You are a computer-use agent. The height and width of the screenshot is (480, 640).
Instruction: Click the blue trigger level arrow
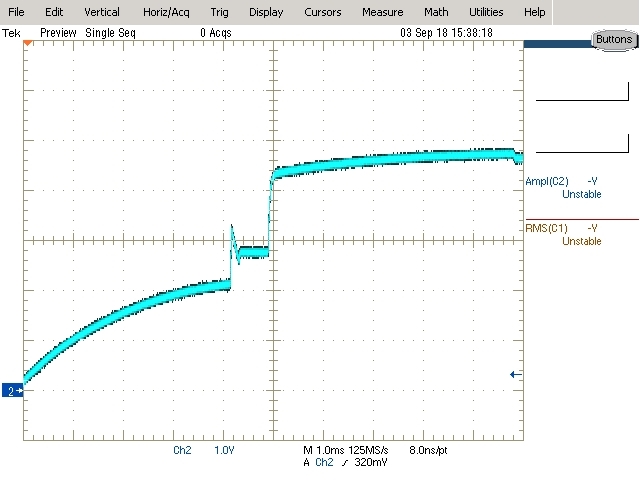pos(516,374)
